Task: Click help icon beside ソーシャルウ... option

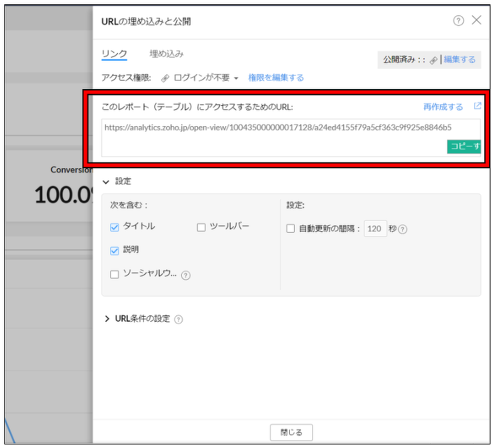Action: (185, 276)
